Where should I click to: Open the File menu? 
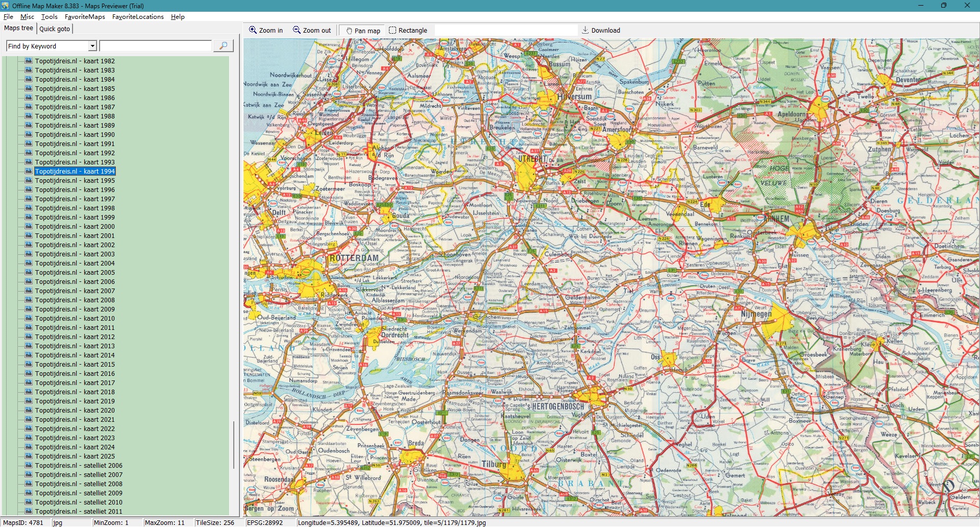coord(8,16)
